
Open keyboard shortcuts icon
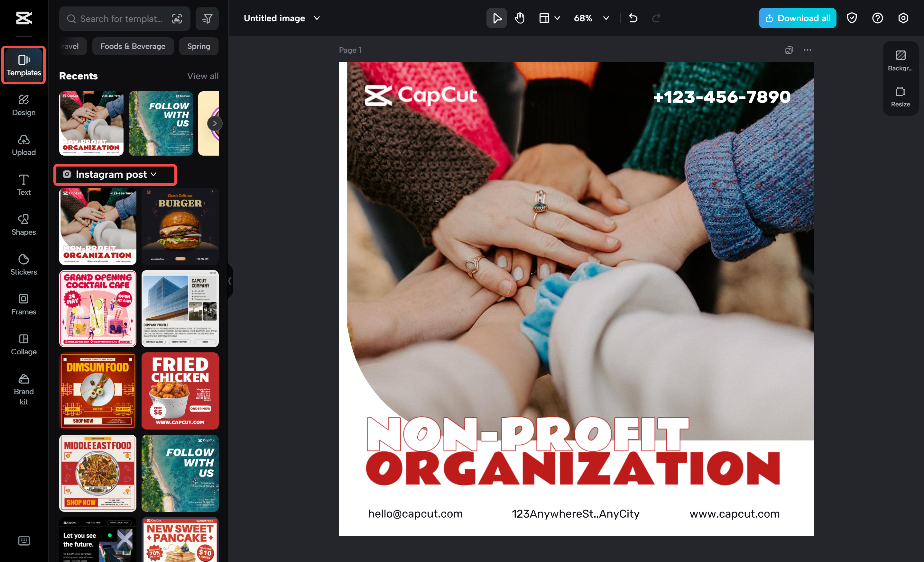pyautogui.click(x=24, y=540)
